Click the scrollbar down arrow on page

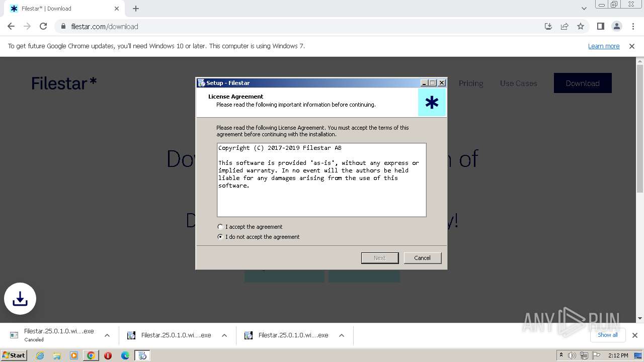640,318
